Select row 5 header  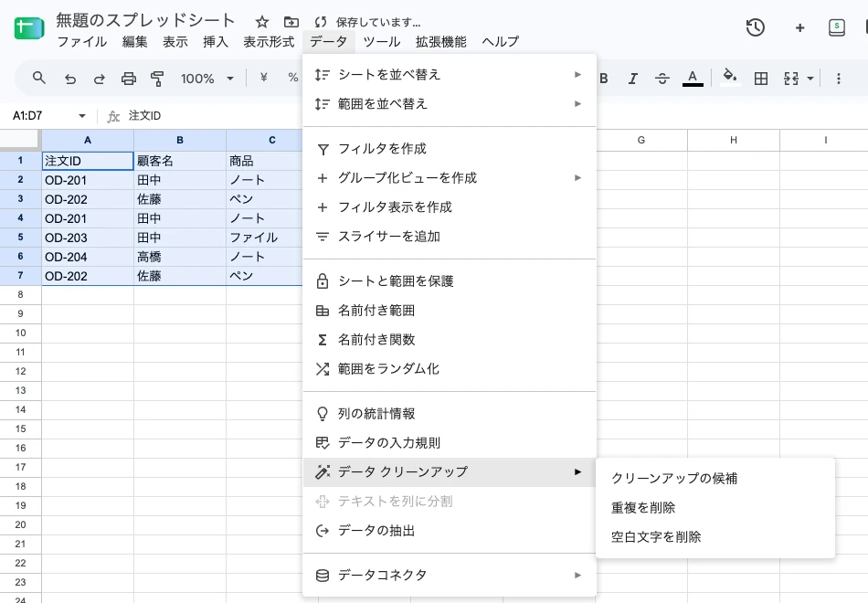20,237
